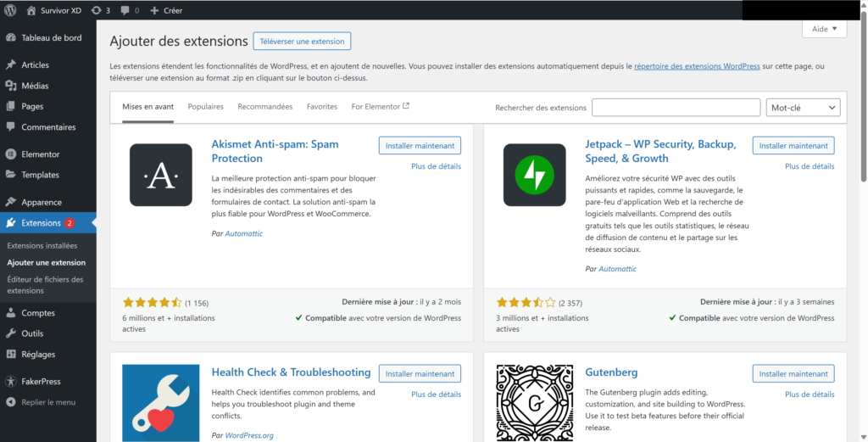Expand the Mot-clé search type dropdown
This screenshot has width=868, height=442.
coord(802,108)
